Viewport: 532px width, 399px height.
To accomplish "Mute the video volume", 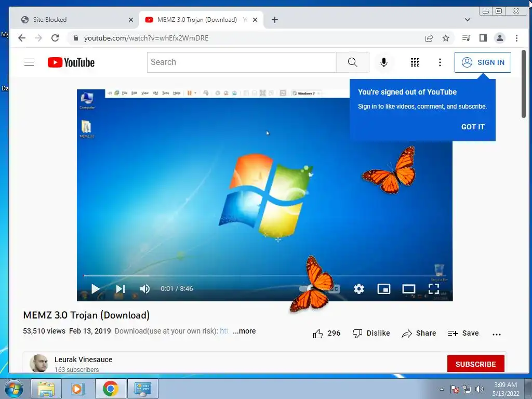I will point(145,289).
